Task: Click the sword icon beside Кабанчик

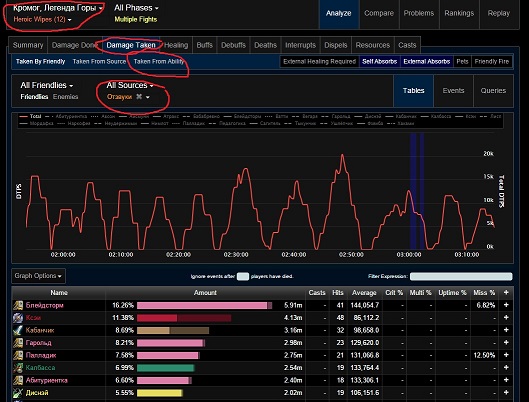Action: coord(18,331)
